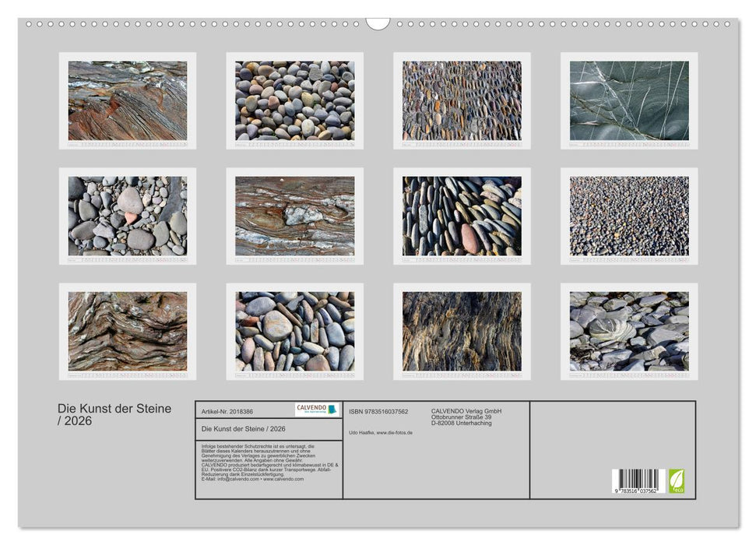
Task: Click the www.die-fotos.de photographer link
Action: (x=395, y=432)
